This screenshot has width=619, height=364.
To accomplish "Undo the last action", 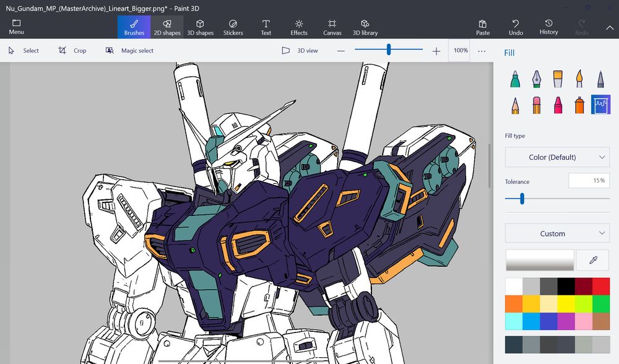I will tap(516, 27).
